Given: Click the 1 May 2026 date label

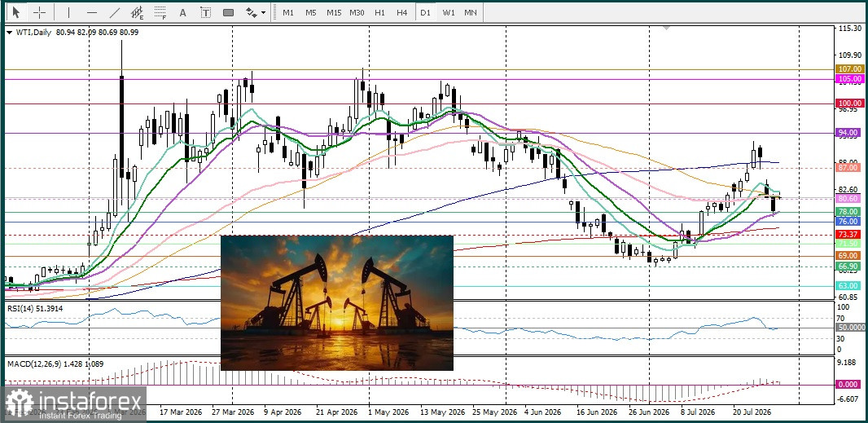Looking at the screenshot, I should [387, 412].
